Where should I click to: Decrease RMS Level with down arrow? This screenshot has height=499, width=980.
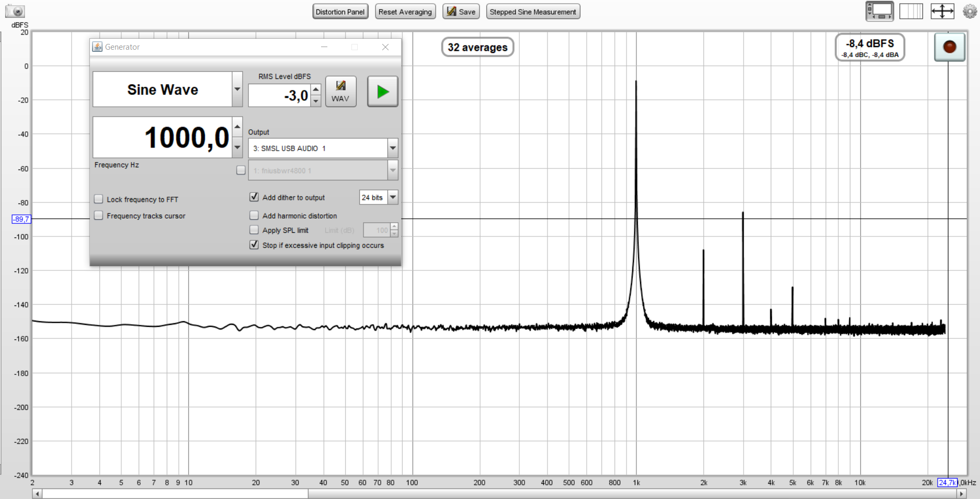[x=316, y=101]
